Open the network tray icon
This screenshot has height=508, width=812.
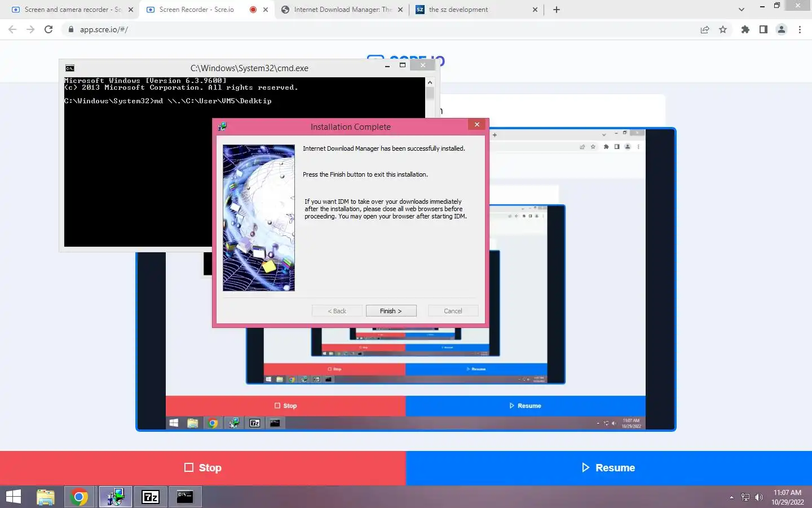click(745, 497)
